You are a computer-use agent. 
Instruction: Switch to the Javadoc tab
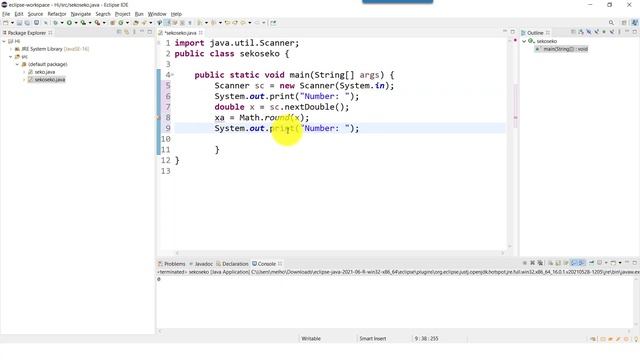pos(201,264)
